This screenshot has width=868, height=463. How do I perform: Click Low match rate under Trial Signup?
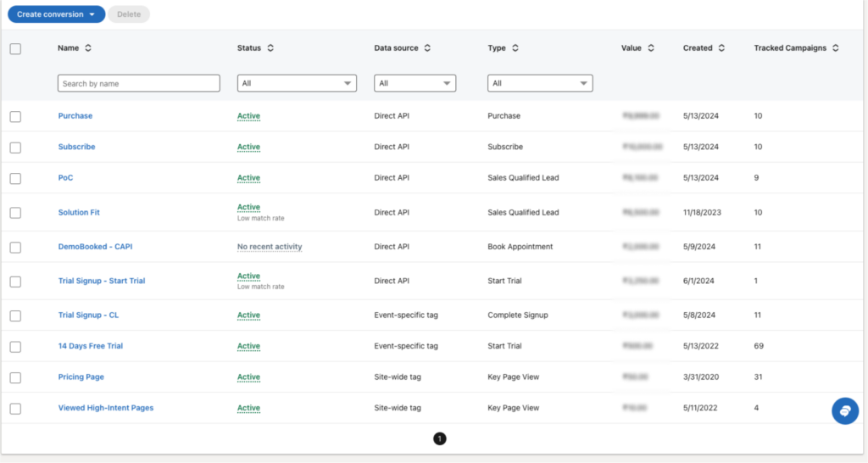pyautogui.click(x=261, y=287)
